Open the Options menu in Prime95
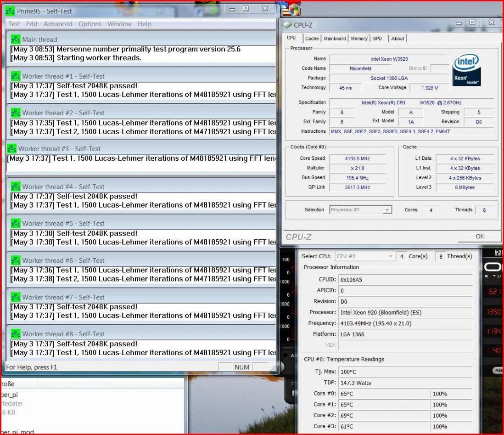The image size is (504, 435). tap(90, 24)
